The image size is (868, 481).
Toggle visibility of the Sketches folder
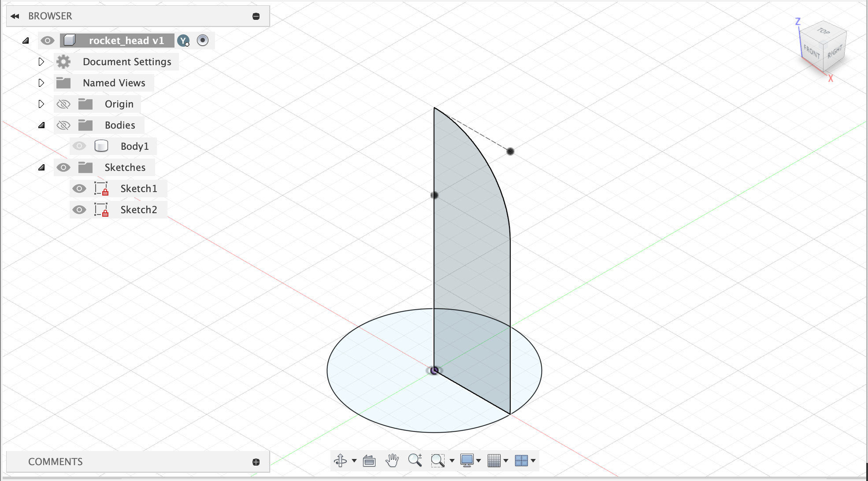point(64,167)
